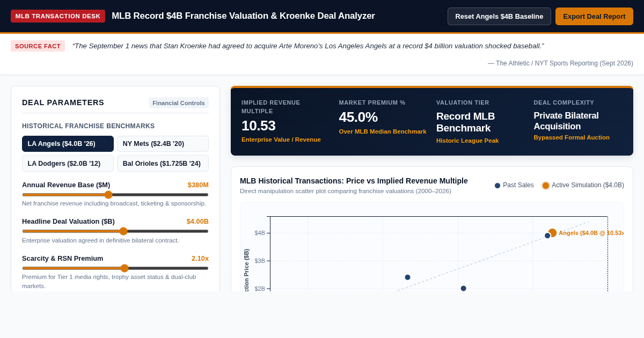Click the DEAL PARAMETERS heading
This screenshot has width=644, height=338.
point(63,102)
